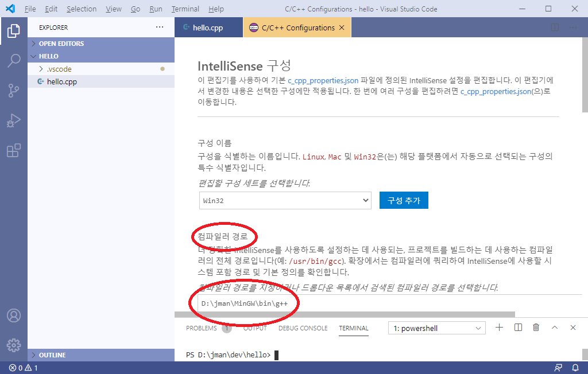This screenshot has width=588, height=374.
Task: Click the IntelliSense 구성 heading
Action: (244, 66)
